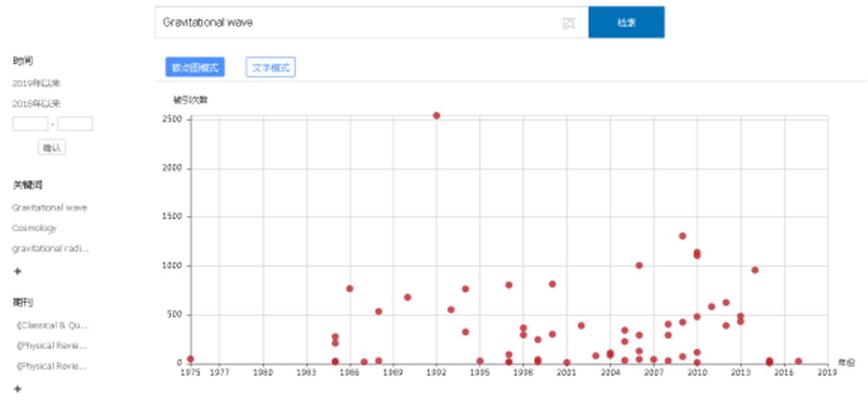Click the 2019 x-axis tick label
Image resolution: width=868 pixels, height=401 pixels.
pyautogui.click(x=827, y=373)
